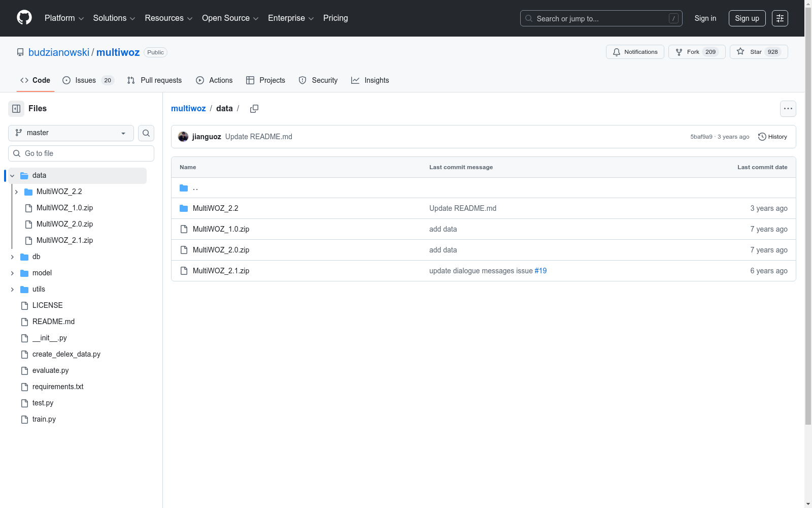Viewport: 812px width, 508px height.
Task: Click MultiWOZ_2.2 folder icon in file table
Action: [184, 208]
